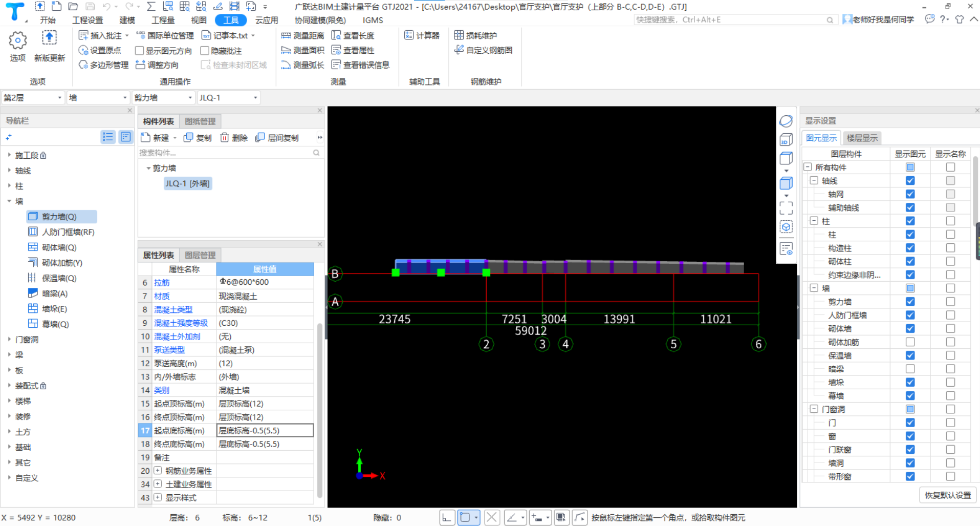Open 国际单位管理 unit manager
Screen dimensions: 980x526
(x=165, y=35)
